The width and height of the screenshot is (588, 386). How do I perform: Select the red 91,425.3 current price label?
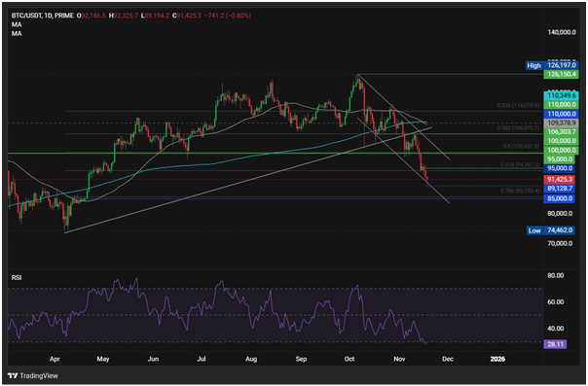coord(560,179)
